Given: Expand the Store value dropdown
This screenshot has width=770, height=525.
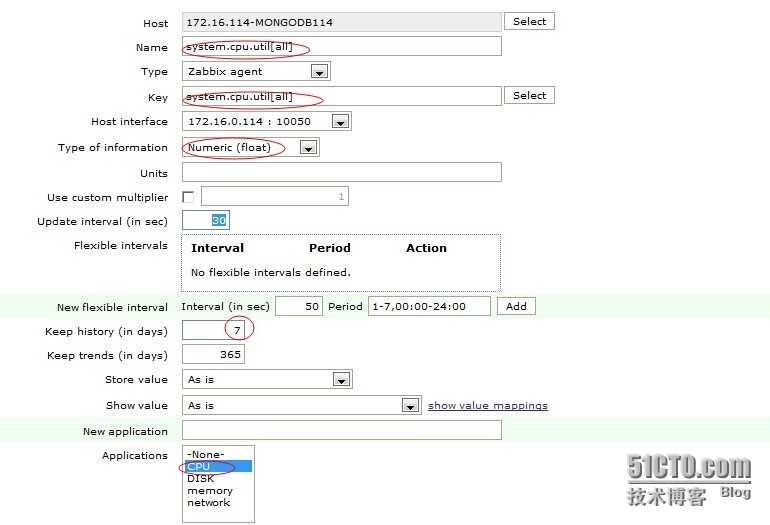Looking at the screenshot, I should tap(267, 380).
